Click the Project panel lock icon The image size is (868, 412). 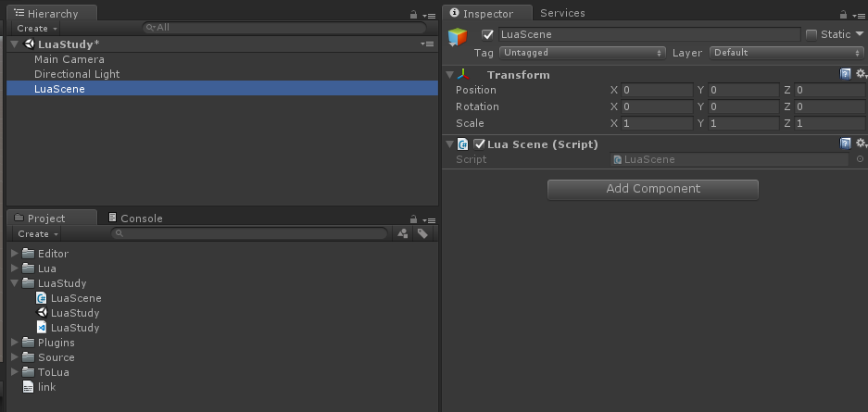[x=413, y=219]
